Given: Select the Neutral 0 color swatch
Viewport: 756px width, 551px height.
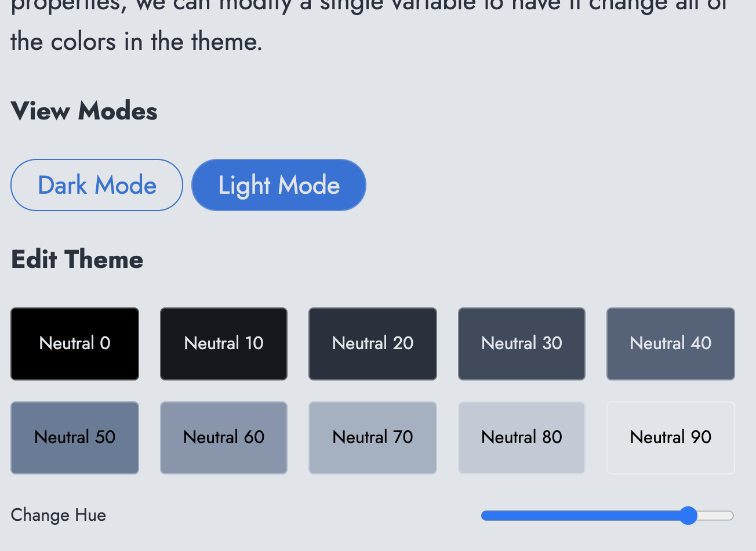Looking at the screenshot, I should (x=74, y=343).
